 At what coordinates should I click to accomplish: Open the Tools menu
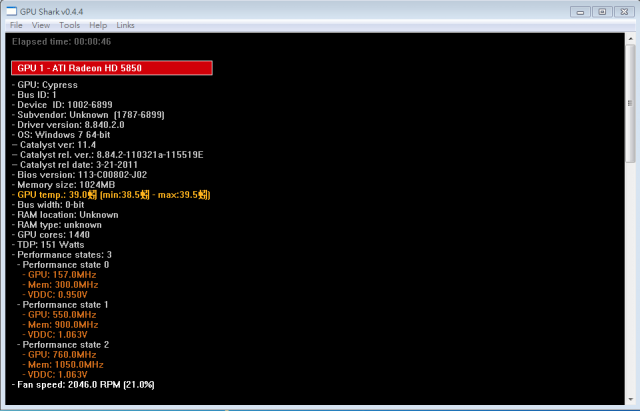[x=69, y=25]
